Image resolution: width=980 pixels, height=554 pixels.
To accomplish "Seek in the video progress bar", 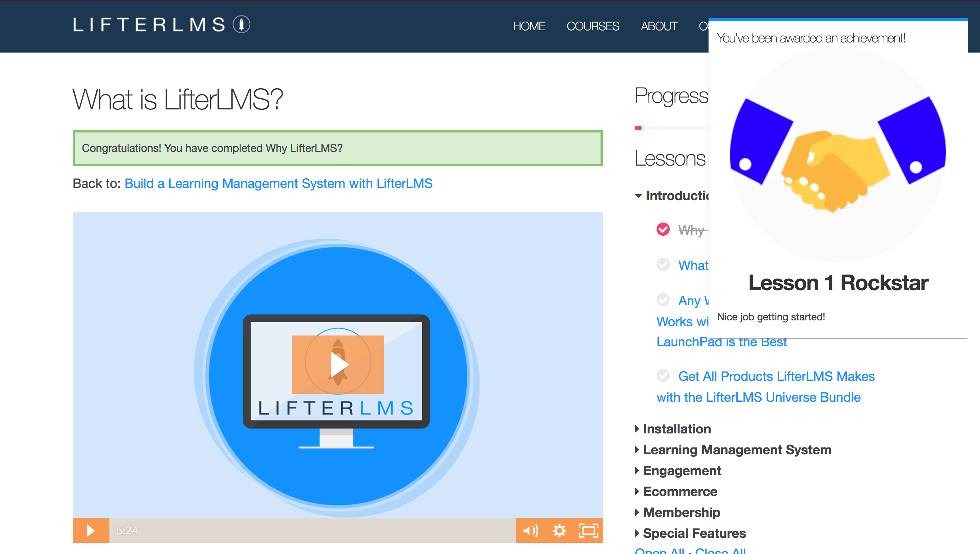I will (312, 530).
